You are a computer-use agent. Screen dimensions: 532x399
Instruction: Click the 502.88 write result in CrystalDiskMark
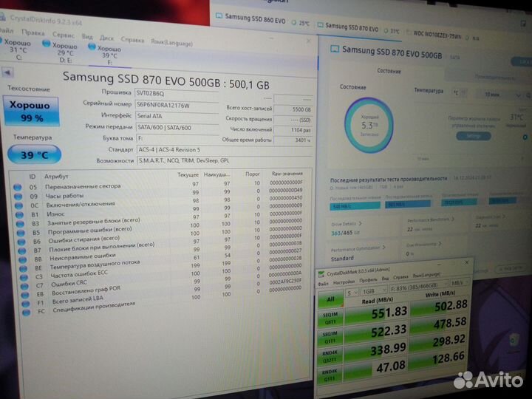click(x=439, y=307)
